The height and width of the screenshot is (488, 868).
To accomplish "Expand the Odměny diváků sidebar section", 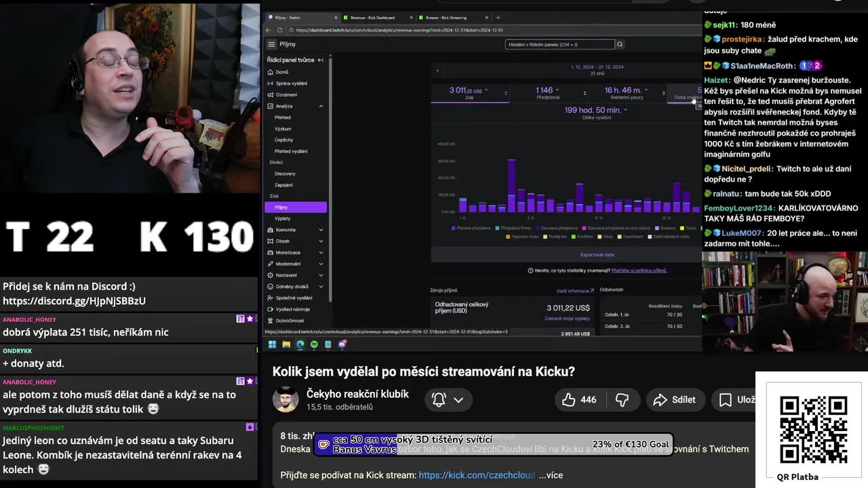I will pos(321,287).
